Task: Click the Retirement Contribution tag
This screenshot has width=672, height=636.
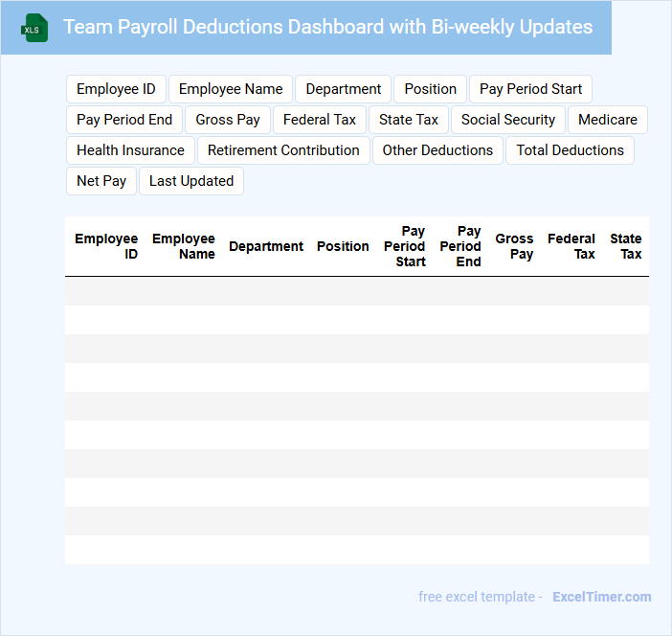Action: coord(283,150)
